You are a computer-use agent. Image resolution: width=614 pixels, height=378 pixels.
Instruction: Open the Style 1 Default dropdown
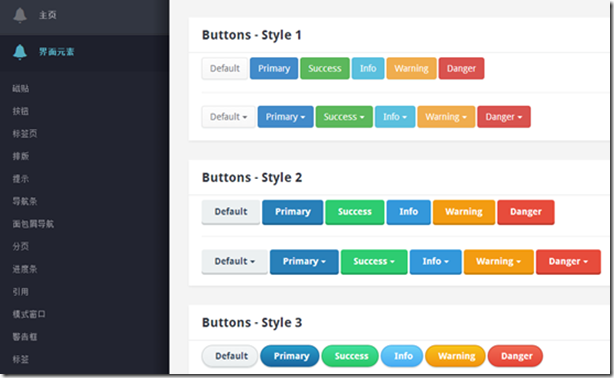(229, 117)
